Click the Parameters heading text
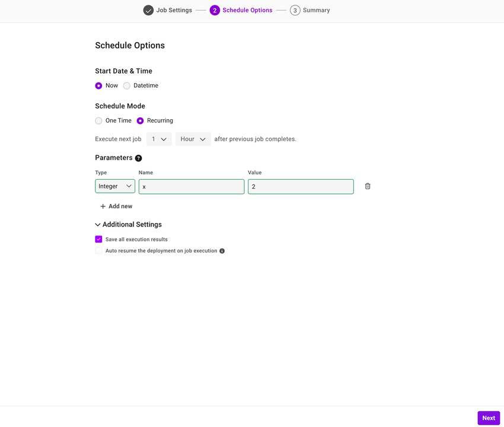Viewport: 504px width, 427px height. (114, 158)
